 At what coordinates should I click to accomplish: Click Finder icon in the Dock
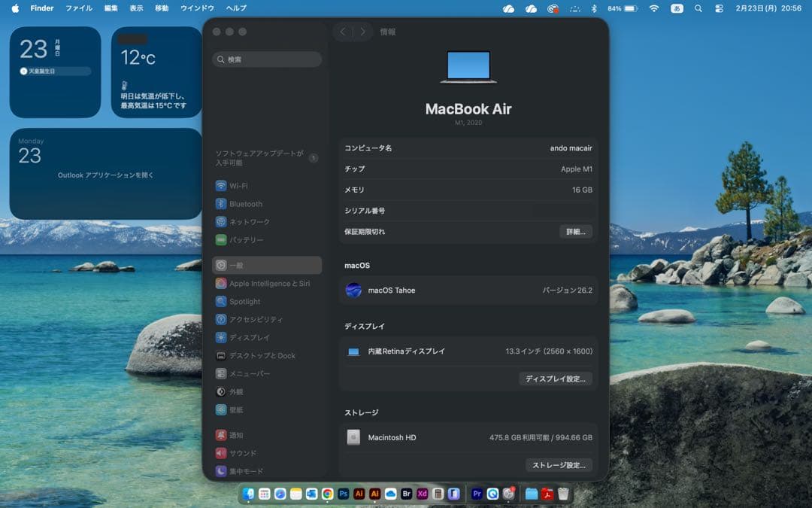(x=249, y=494)
